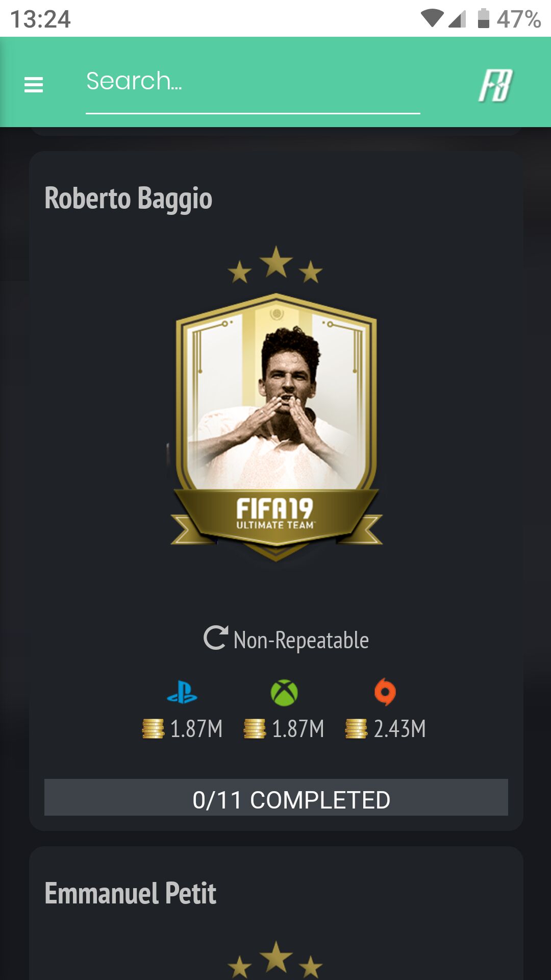Screen dimensions: 551x980
Task: Select the Roberto Baggio icon card badge
Action: tap(276, 427)
